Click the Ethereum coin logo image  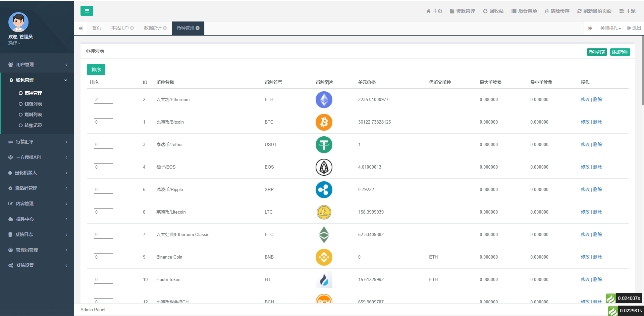pyautogui.click(x=324, y=100)
